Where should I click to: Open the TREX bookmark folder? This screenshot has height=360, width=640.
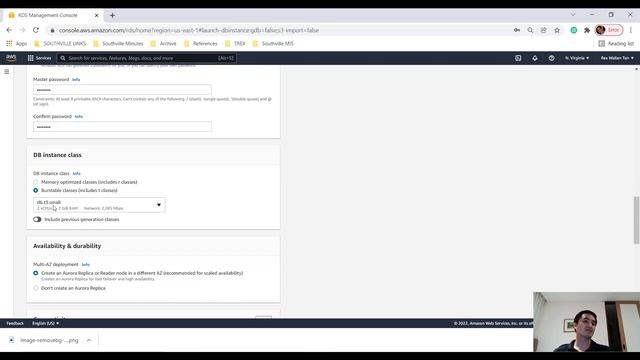pyautogui.click(x=235, y=43)
